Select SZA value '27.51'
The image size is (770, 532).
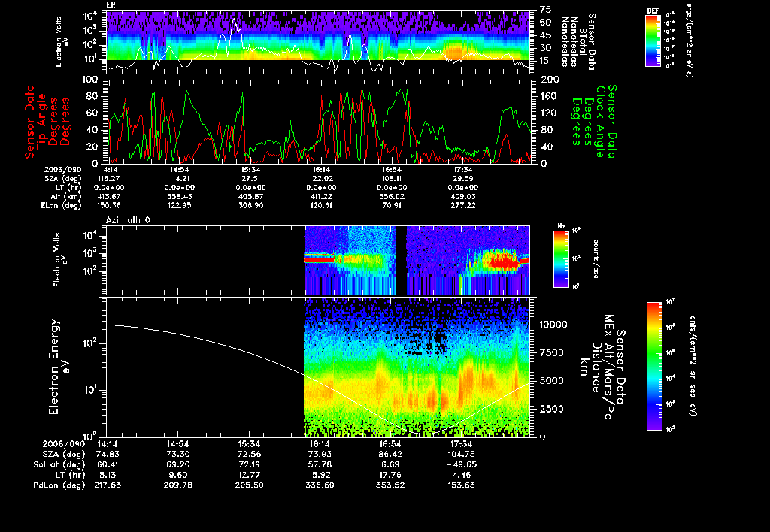click(250, 179)
